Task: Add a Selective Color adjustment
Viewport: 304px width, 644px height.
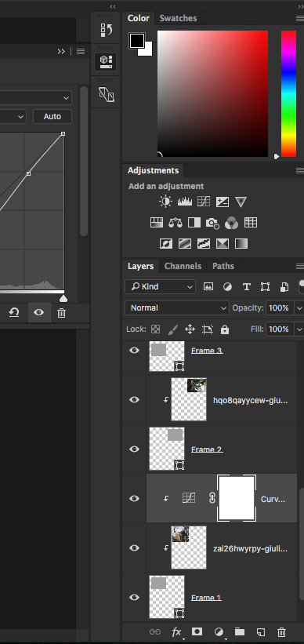Action: [223, 244]
